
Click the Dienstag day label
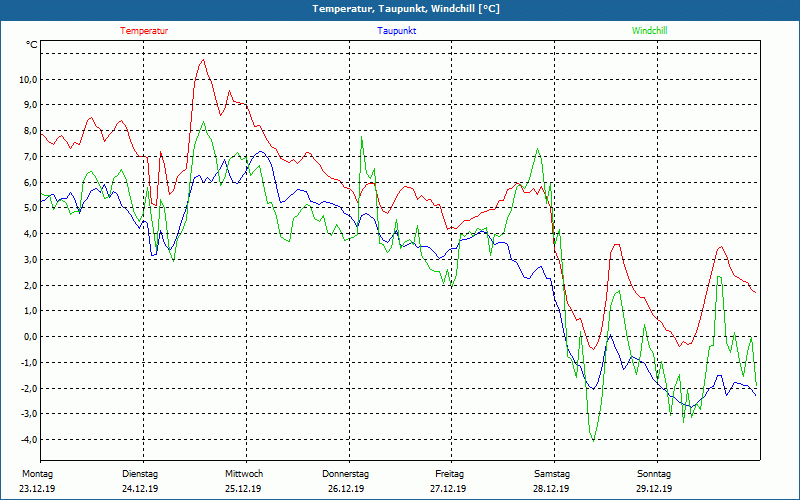coord(140,474)
